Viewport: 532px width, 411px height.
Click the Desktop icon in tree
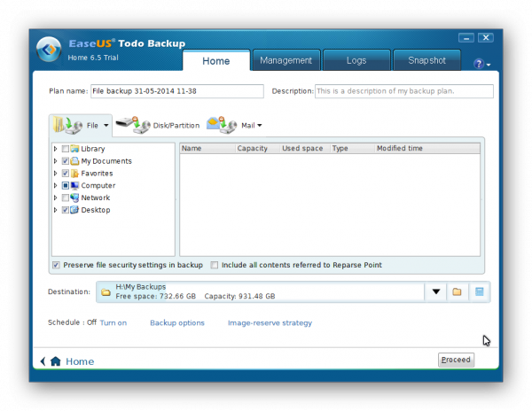74,210
